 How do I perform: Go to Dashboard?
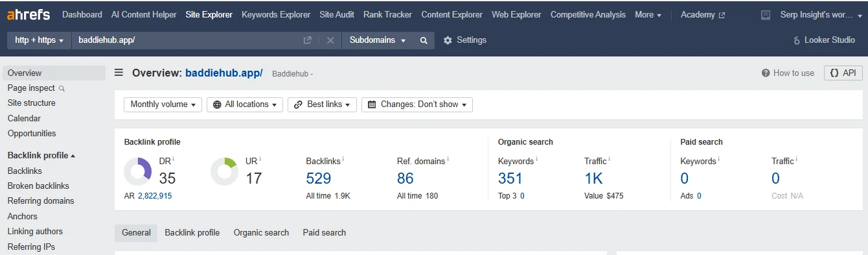tap(82, 14)
